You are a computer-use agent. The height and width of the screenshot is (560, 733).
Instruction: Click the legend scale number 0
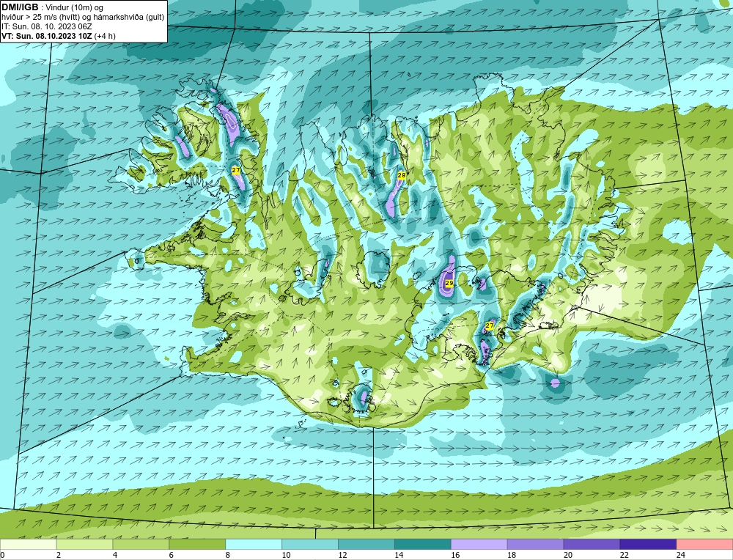click(x=2, y=555)
